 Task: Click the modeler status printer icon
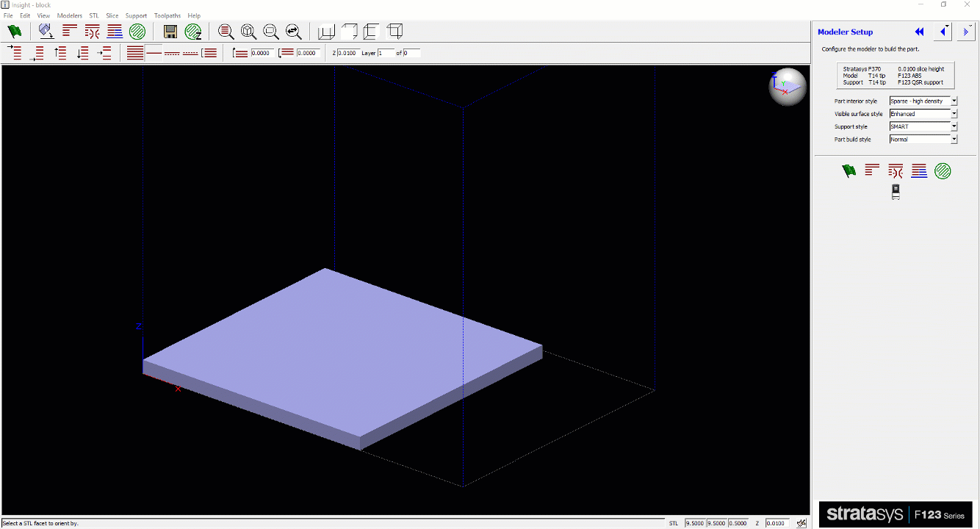coord(896,192)
